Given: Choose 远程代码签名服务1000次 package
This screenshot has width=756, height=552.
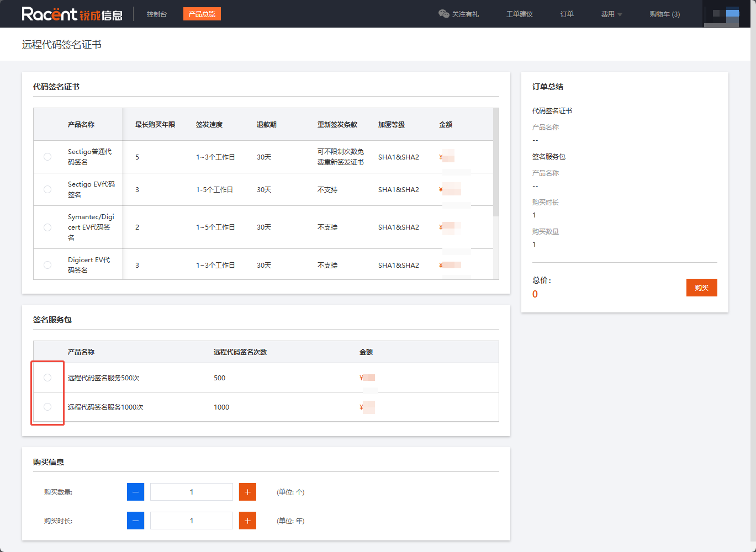Looking at the screenshot, I should coord(47,407).
